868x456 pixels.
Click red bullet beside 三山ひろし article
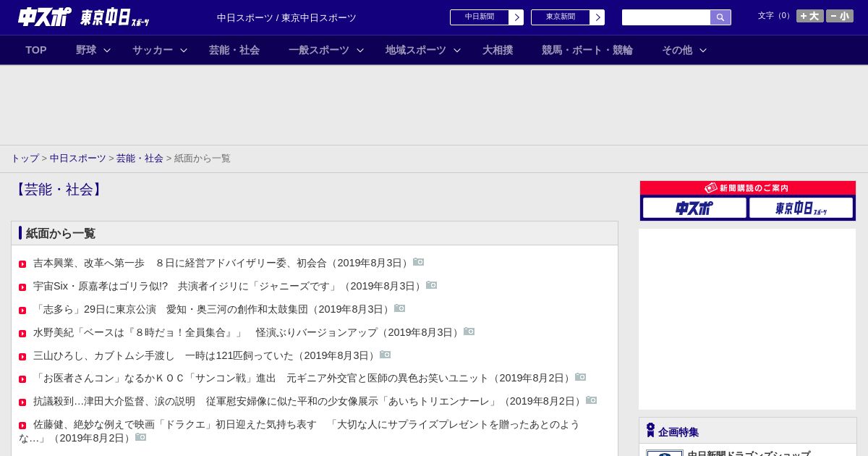[x=22, y=357]
